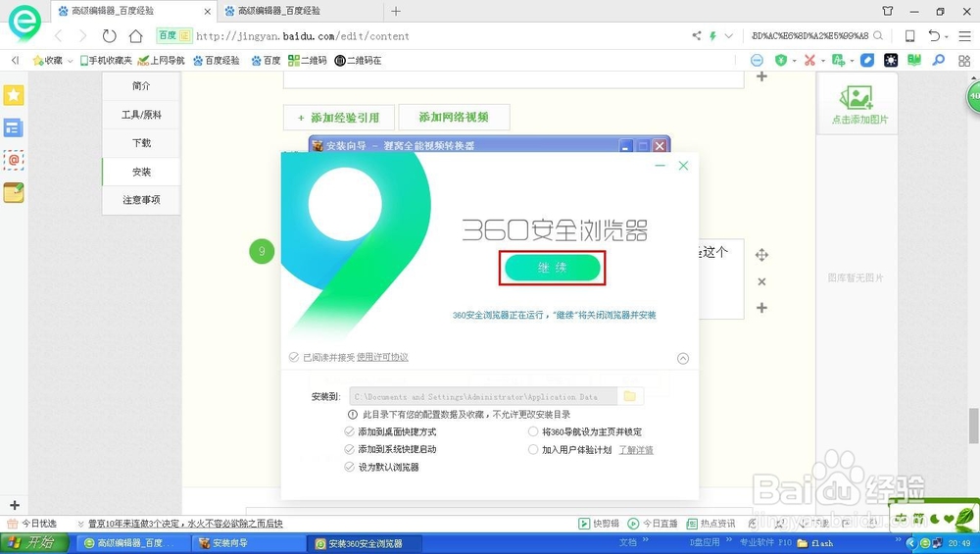Viewport: 980px width, 554px height.
Task: Expand the address bar dropdown chevron
Action: [728, 35]
